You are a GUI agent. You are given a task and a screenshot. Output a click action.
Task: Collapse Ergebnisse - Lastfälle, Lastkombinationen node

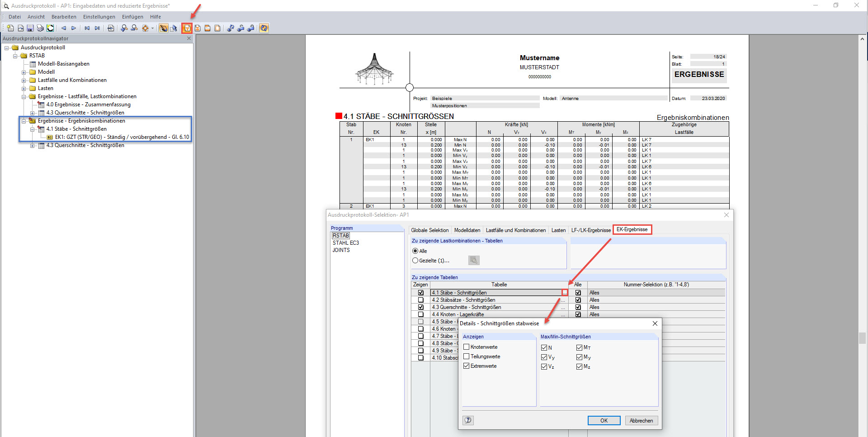click(x=24, y=96)
